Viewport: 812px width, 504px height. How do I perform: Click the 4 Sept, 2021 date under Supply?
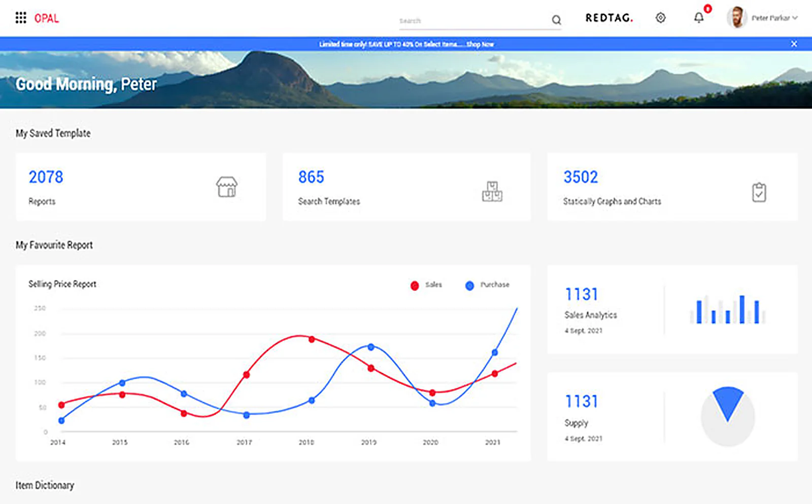(x=584, y=439)
